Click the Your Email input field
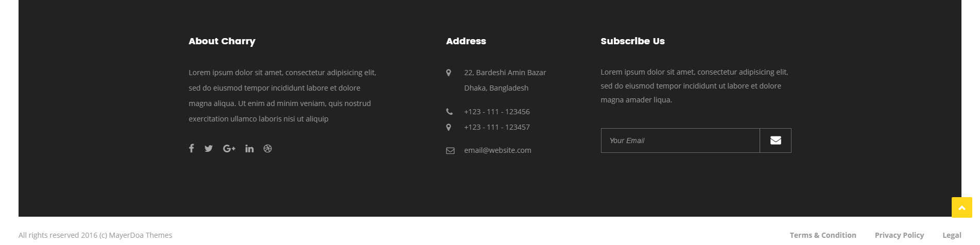980x245 pixels. point(680,141)
